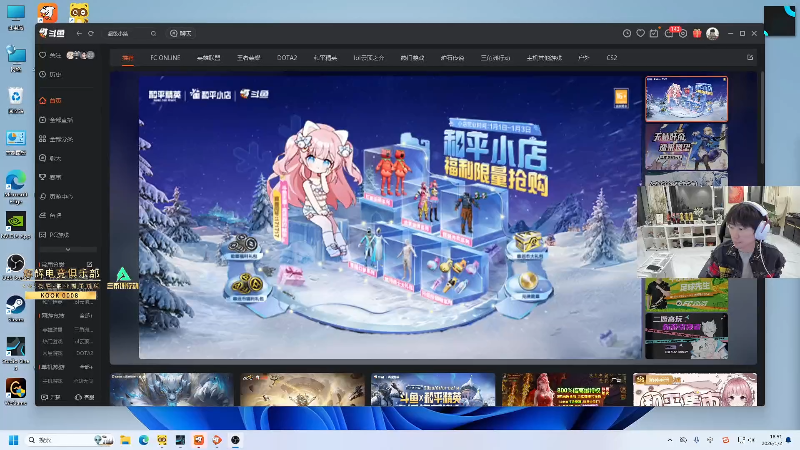Switch to the DOTA2 tab
Viewport: 800px width, 450px height.
(287, 58)
